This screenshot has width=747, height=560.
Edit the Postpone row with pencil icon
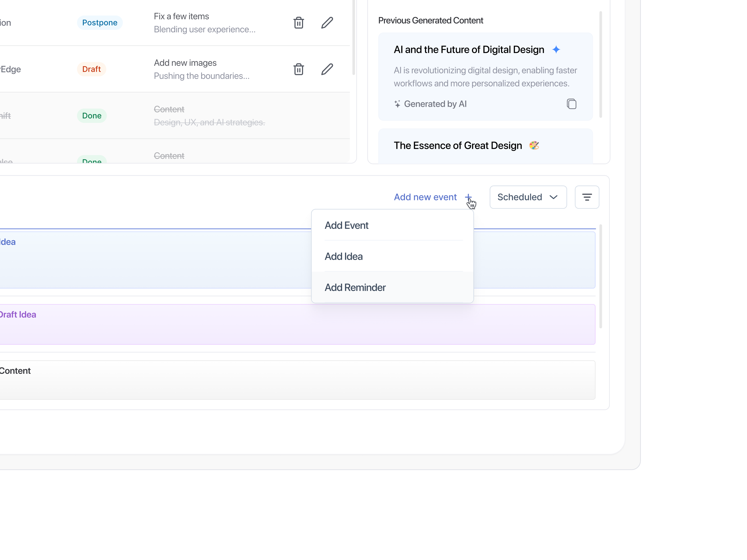(327, 23)
